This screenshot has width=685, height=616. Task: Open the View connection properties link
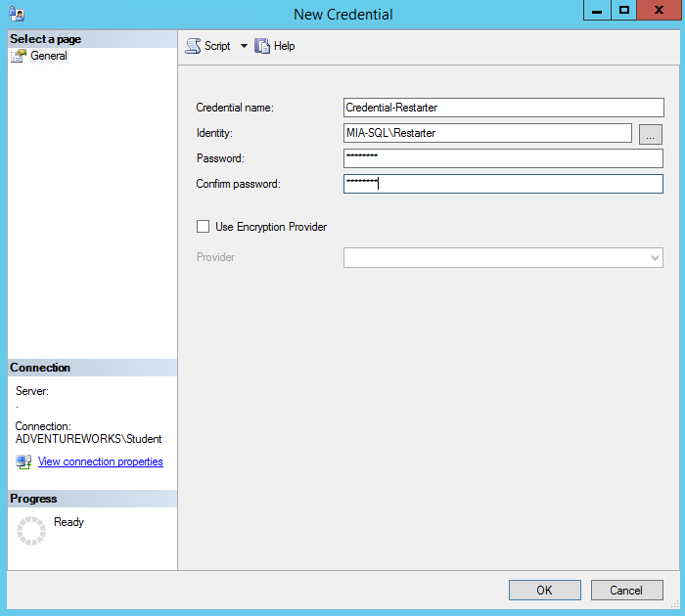100,462
